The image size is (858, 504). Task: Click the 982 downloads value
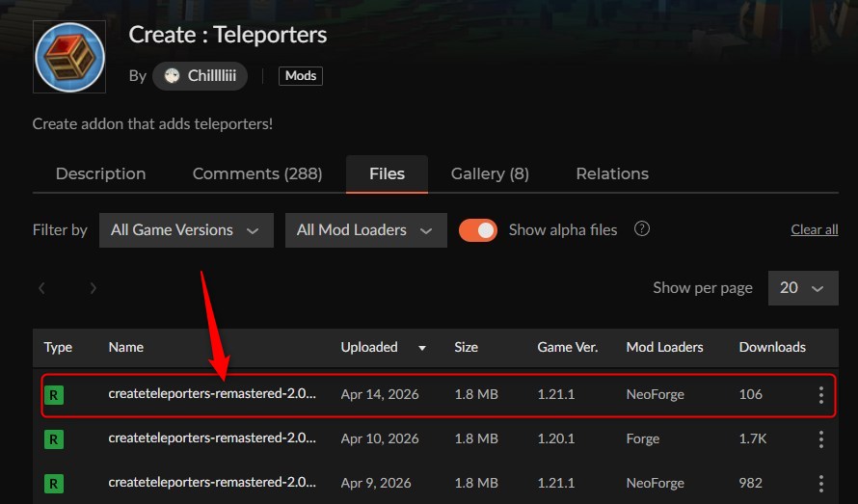click(750, 483)
